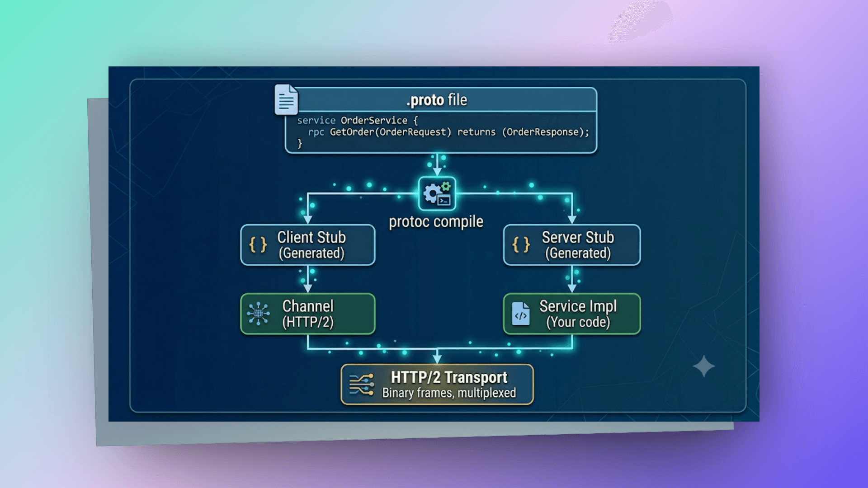Click the "rpc GetOrder(OrderRequest)" code line

click(x=380, y=132)
